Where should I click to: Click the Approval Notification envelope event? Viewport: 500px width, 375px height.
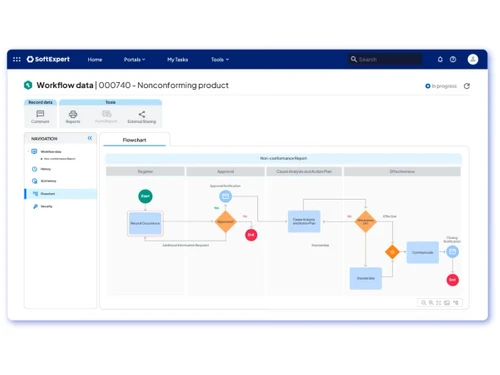225,196
